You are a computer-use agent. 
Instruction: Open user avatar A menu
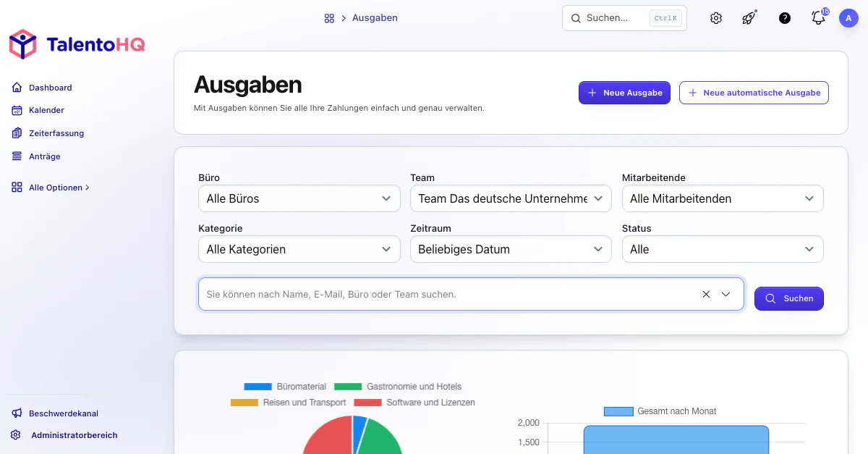[x=848, y=18]
